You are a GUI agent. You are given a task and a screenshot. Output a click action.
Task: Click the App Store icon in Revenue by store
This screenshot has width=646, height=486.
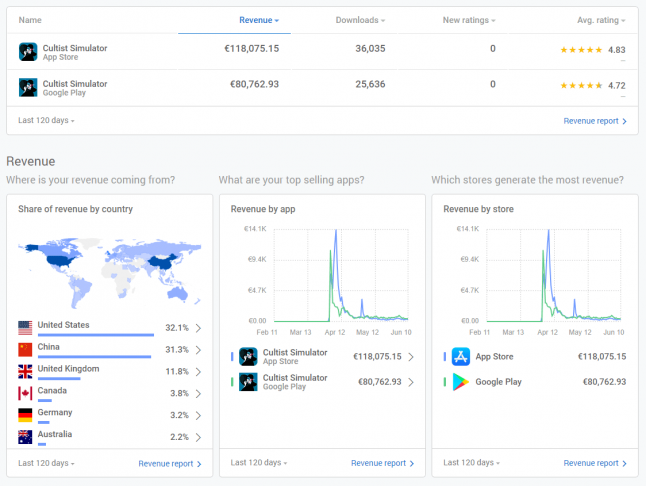(461, 356)
